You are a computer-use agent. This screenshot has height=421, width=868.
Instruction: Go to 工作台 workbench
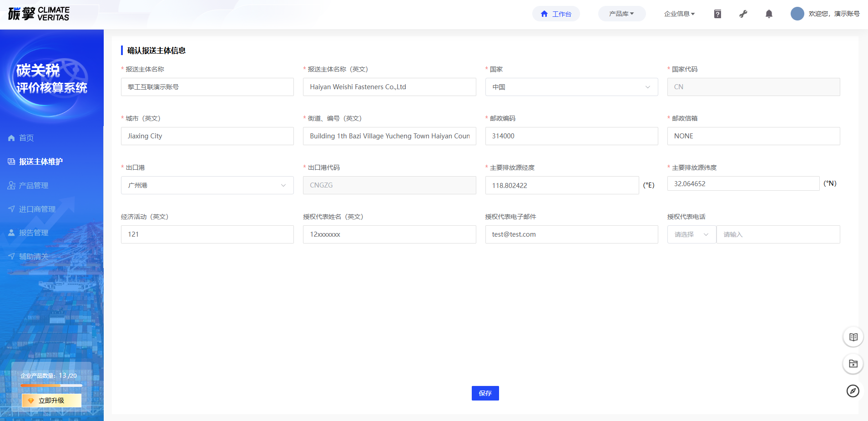click(x=556, y=14)
